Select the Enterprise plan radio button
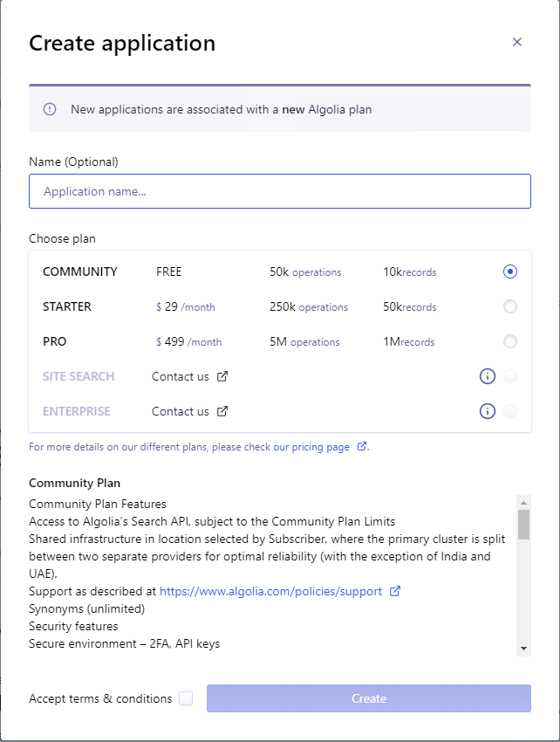560x742 pixels. coord(510,411)
